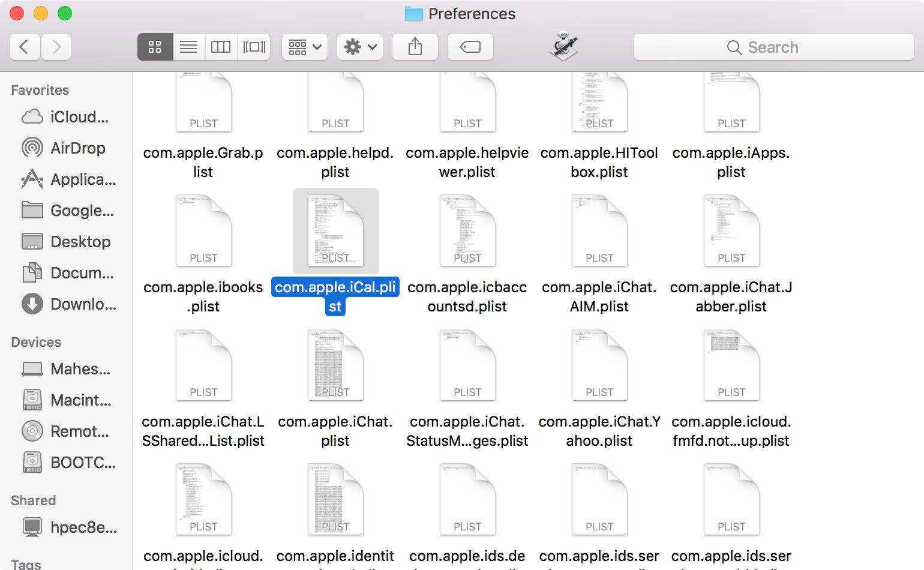This screenshot has width=924, height=570.
Task: Select the Macintosh HD drive in sidebar
Action: (66, 400)
